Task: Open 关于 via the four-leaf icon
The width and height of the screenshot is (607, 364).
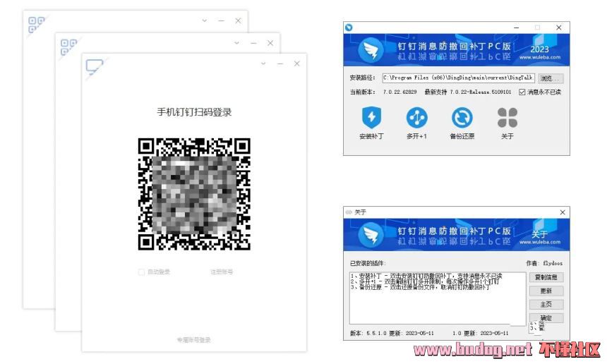Action: (x=507, y=118)
